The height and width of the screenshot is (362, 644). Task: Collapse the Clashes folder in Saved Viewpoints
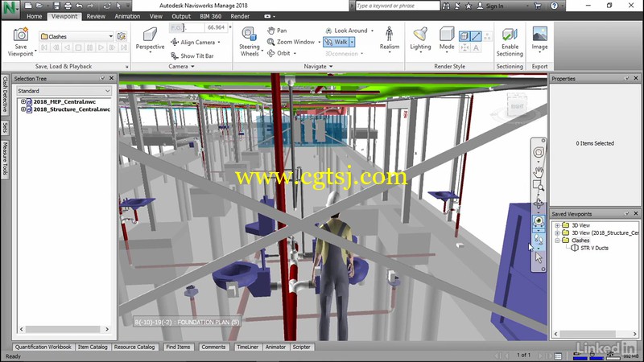click(x=557, y=241)
